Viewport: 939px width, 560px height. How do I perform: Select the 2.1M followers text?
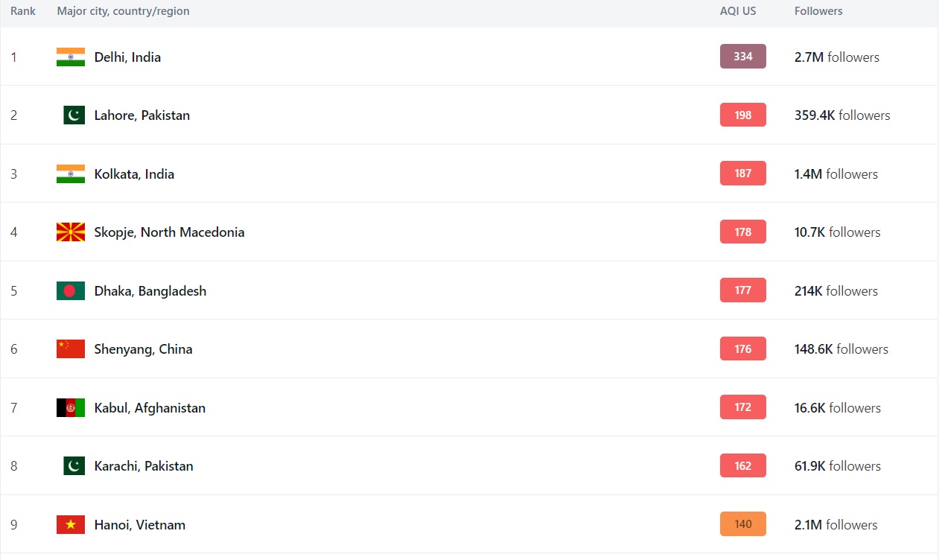pos(836,525)
